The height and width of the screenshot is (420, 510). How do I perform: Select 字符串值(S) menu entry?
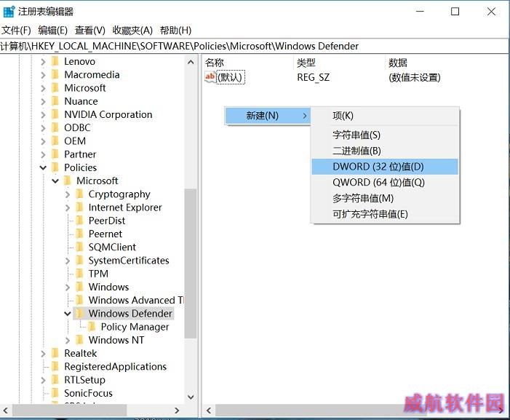(385, 135)
